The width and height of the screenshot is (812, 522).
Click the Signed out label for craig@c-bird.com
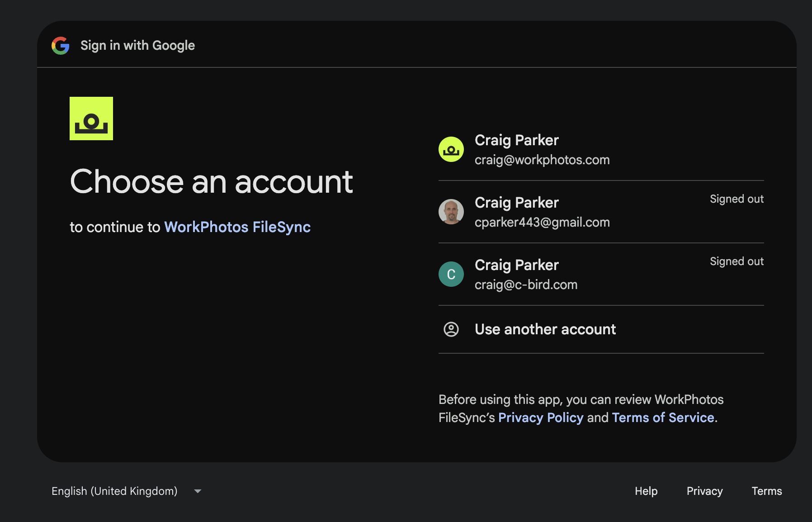tap(736, 261)
